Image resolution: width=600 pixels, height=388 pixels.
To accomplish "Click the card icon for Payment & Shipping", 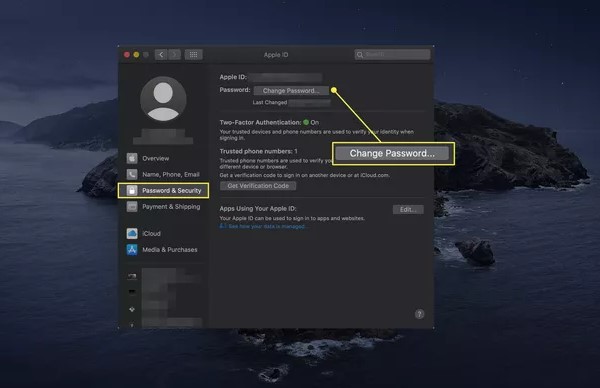I will [132, 207].
